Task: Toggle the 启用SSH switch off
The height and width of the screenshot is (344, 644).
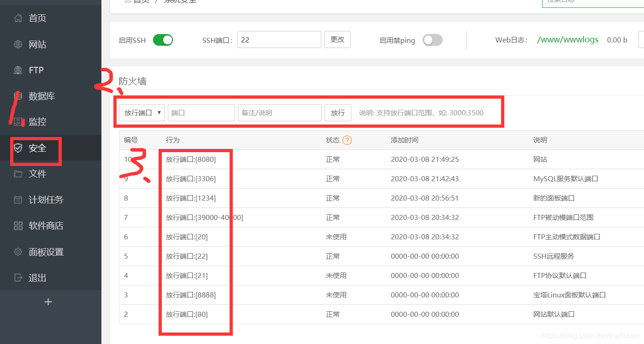Action: coord(163,40)
